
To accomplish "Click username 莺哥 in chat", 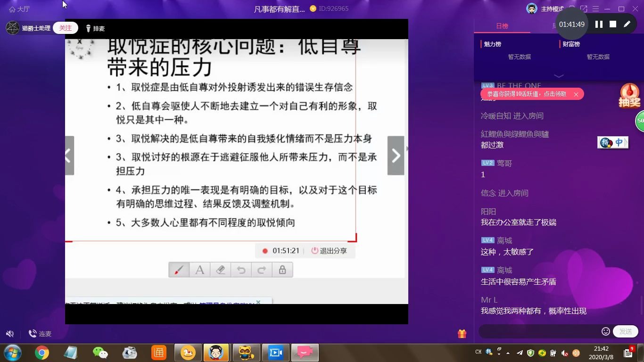I will point(504,163).
